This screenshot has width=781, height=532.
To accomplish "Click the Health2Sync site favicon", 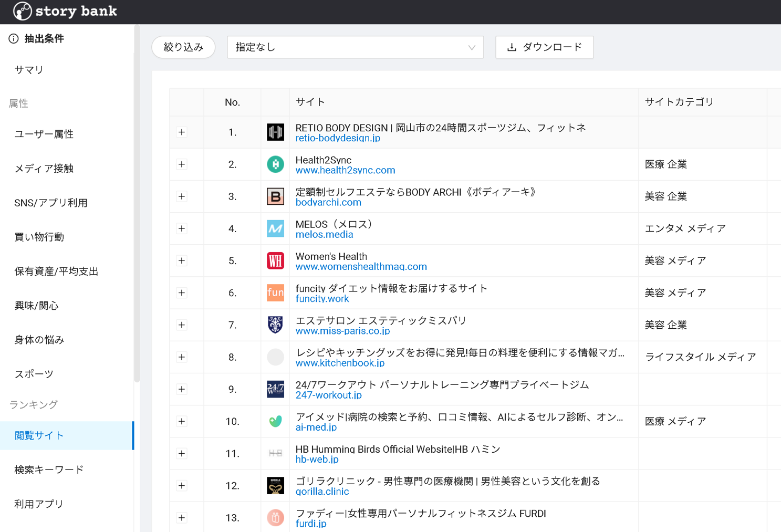I will coord(275,164).
